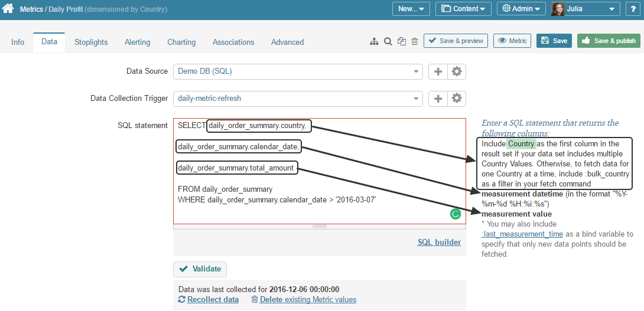Viewport: 644px width, 311px height.
Task: Click Delete existing Metric values link
Action: (308, 300)
